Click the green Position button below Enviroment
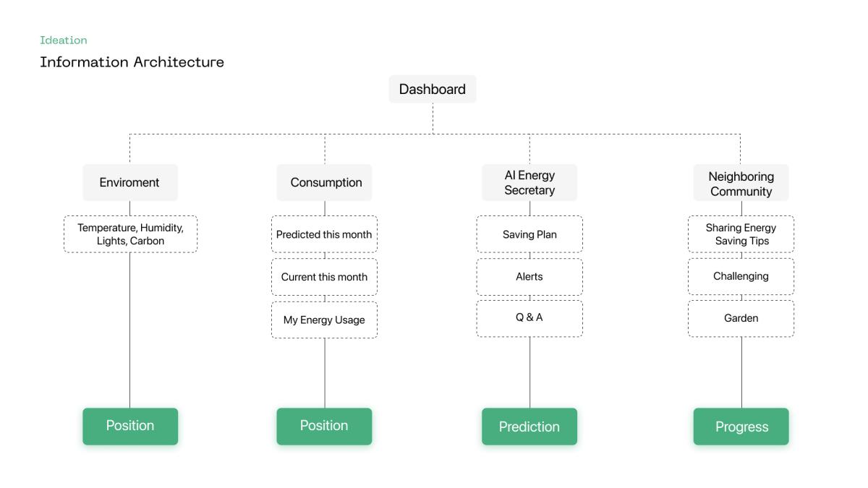Screen dimensions: 868x488 click(130, 426)
